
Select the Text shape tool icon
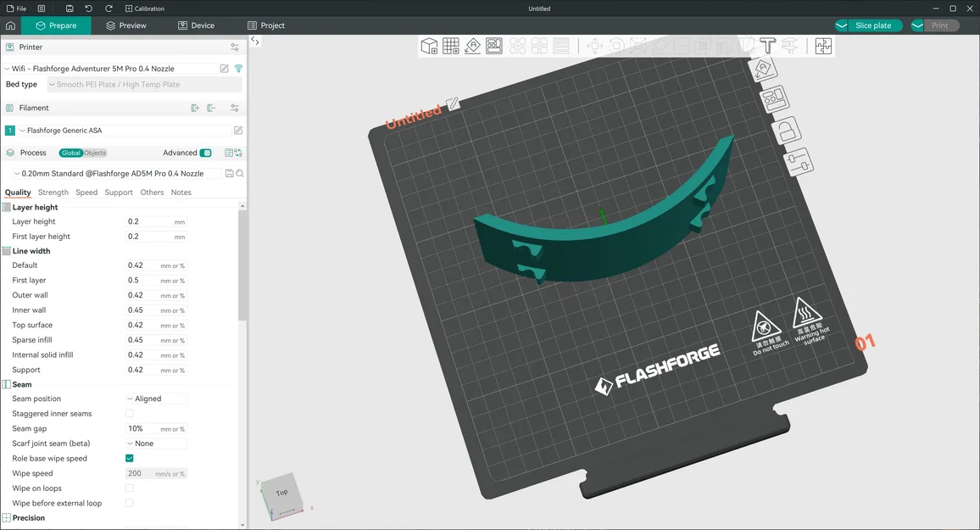pyautogui.click(x=767, y=47)
